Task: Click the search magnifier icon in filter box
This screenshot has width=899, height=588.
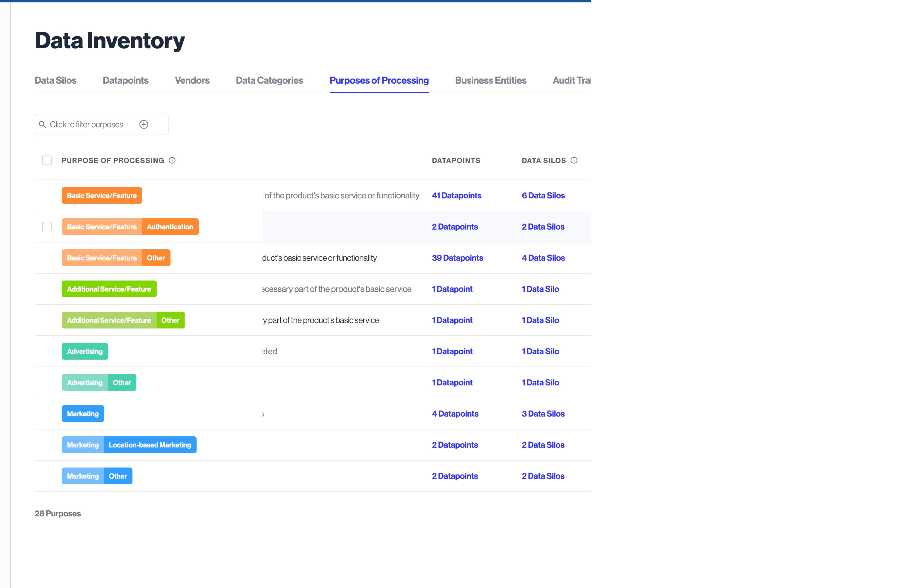Action: tap(42, 124)
